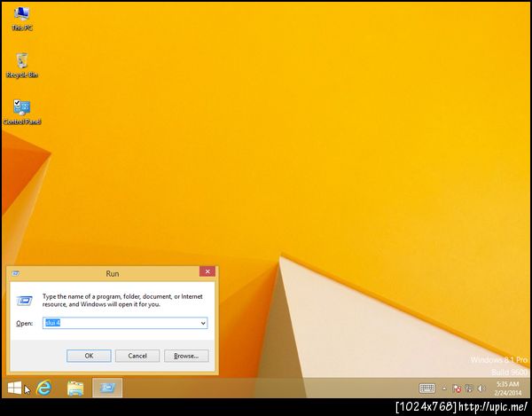
Task: Click OK in the Run dialog
Action: coord(89,356)
